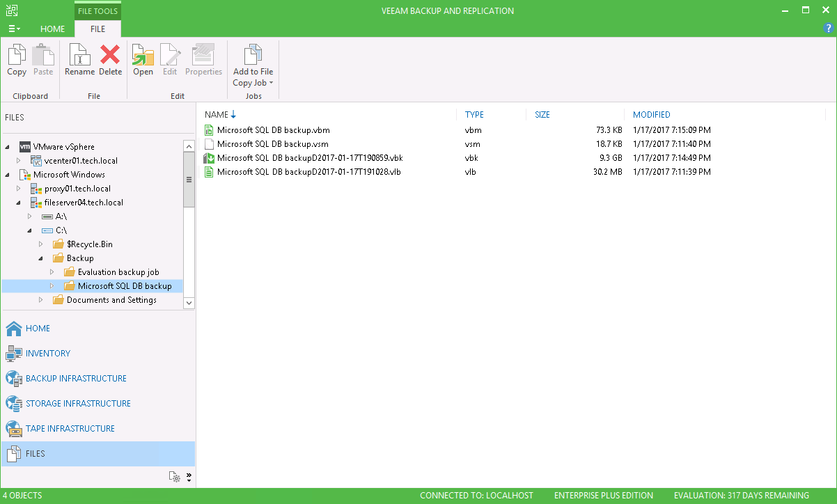Image resolution: width=837 pixels, height=504 pixels.
Task: Expand the A:\ drive node
Action: pyautogui.click(x=30, y=216)
